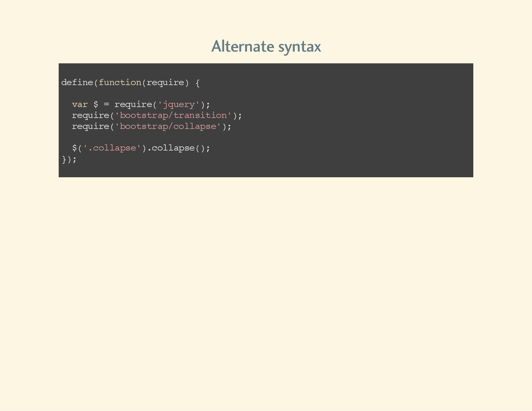Image resolution: width=532 pixels, height=411 pixels.
Task: Select the 'bootstrap/transition' string
Action: point(173,115)
